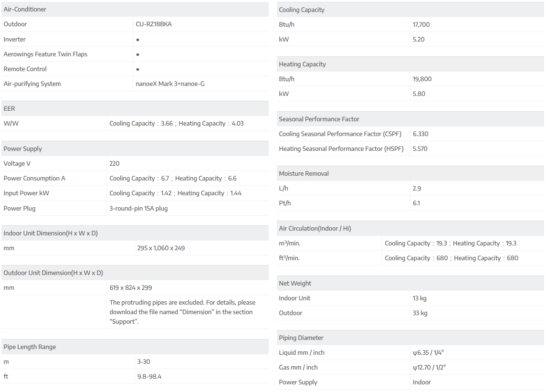Image resolution: width=546 pixels, height=392 pixels.
Task: Click the Moisture Removal section header
Action: click(304, 174)
